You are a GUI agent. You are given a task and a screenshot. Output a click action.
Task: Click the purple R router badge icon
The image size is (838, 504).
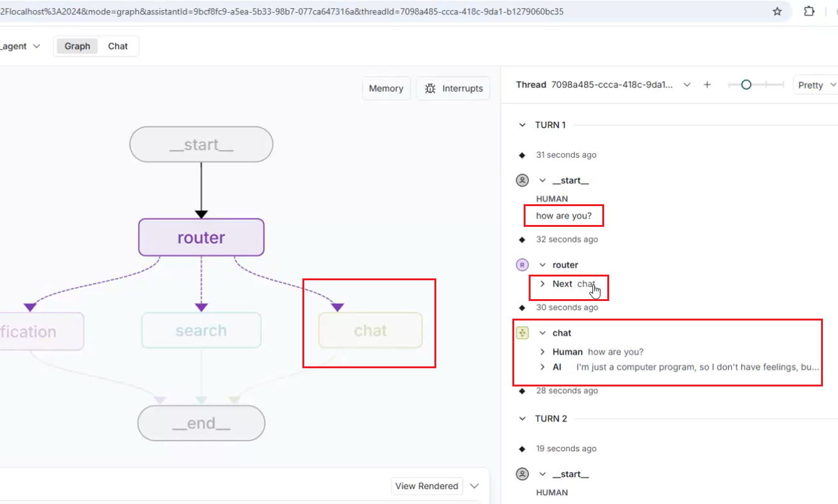(522, 265)
